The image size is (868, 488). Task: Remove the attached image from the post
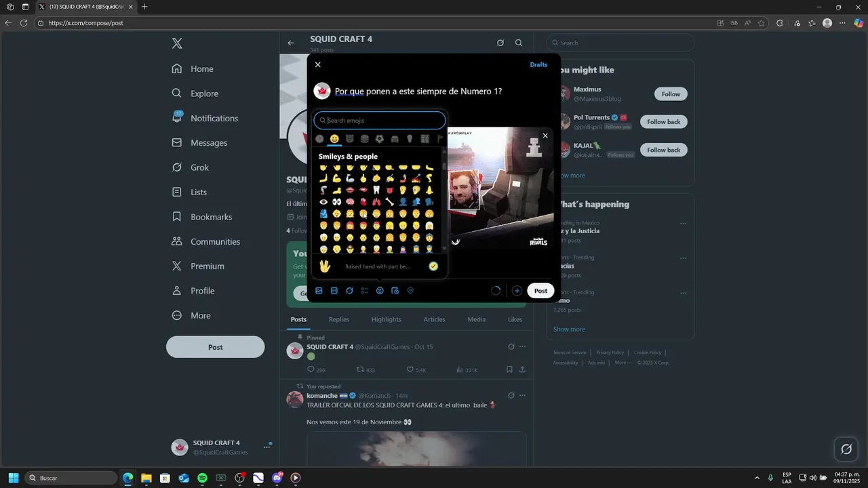tap(545, 136)
